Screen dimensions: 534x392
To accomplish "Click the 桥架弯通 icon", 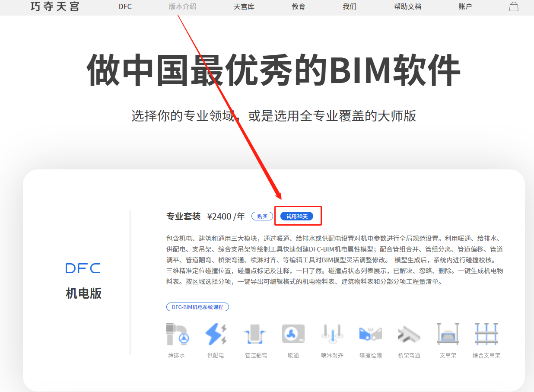I will pos(409,334).
